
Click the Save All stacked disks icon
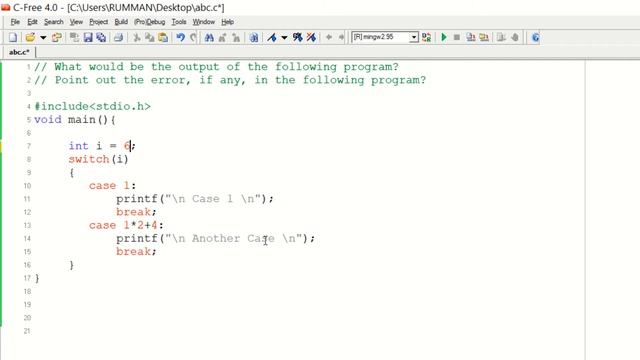(101, 38)
